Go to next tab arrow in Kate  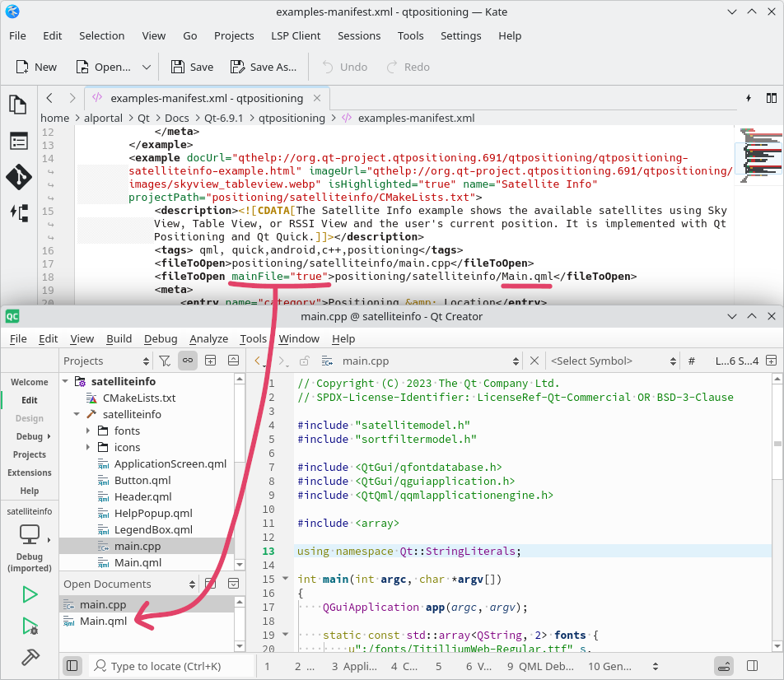72,98
